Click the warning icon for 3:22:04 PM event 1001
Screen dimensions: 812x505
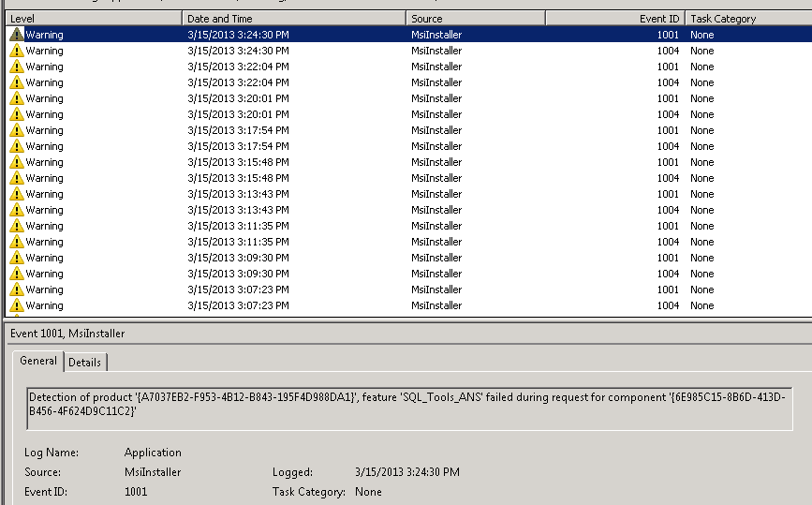tap(17, 67)
